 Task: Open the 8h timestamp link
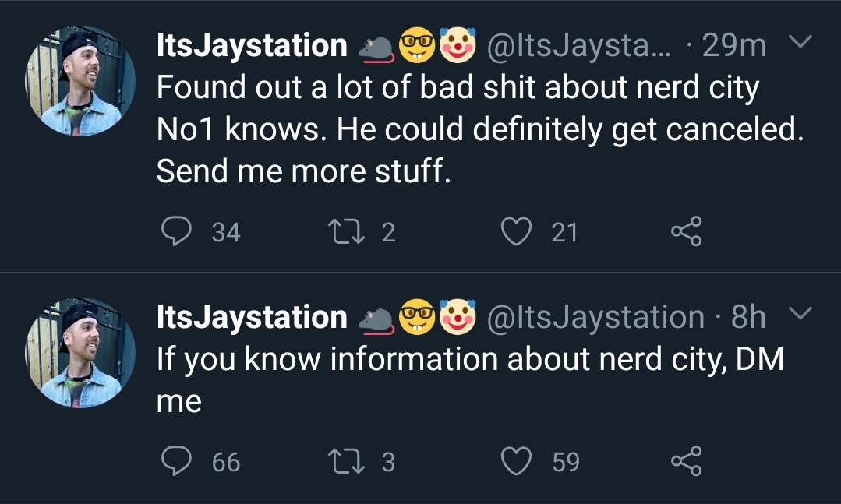coord(748,317)
